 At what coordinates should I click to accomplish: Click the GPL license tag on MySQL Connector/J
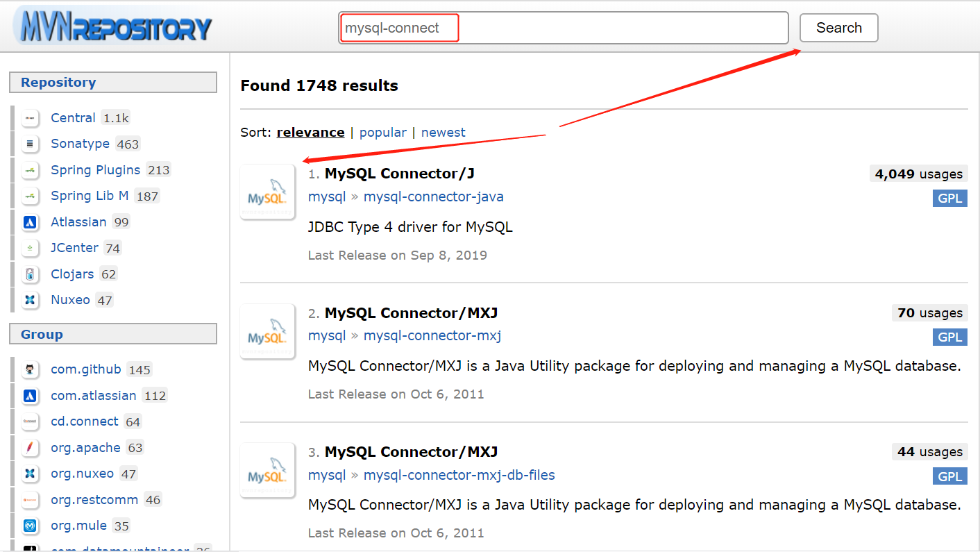point(950,199)
